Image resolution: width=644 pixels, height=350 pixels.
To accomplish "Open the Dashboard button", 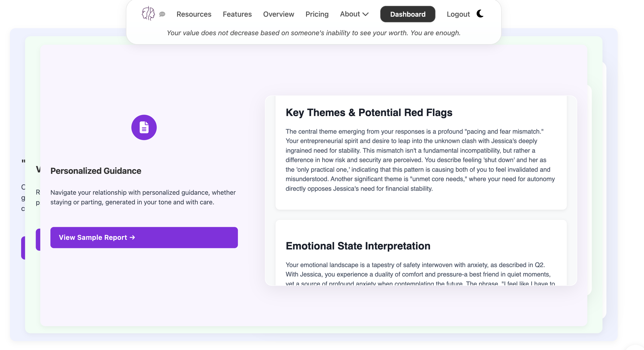I will pyautogui.click(x=407, y=14).
